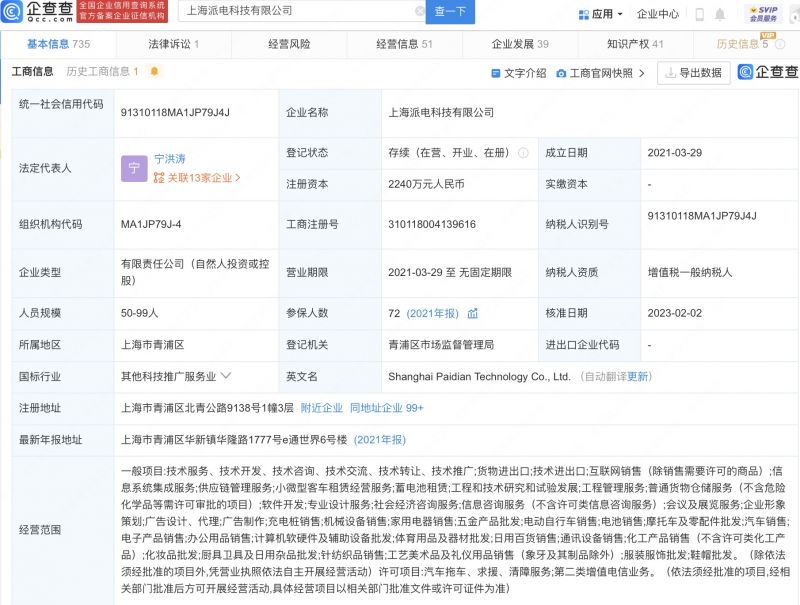Select establishment date 2021-03-29

pos(674,153)
